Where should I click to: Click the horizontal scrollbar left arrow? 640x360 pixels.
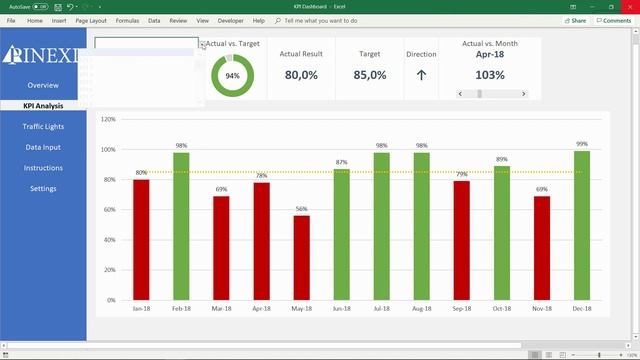[x=4, y=345]
